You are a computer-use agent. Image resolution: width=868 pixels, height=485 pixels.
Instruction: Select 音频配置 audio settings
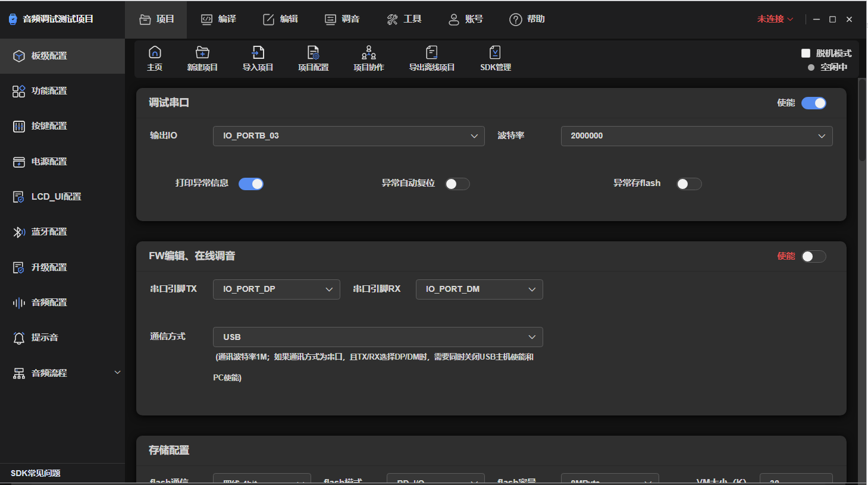(x=62, y=303)
